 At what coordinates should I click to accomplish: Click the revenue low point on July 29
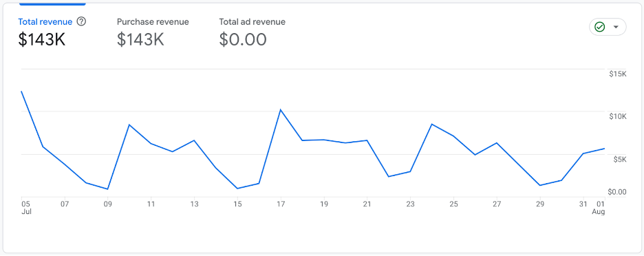point(540,185)
